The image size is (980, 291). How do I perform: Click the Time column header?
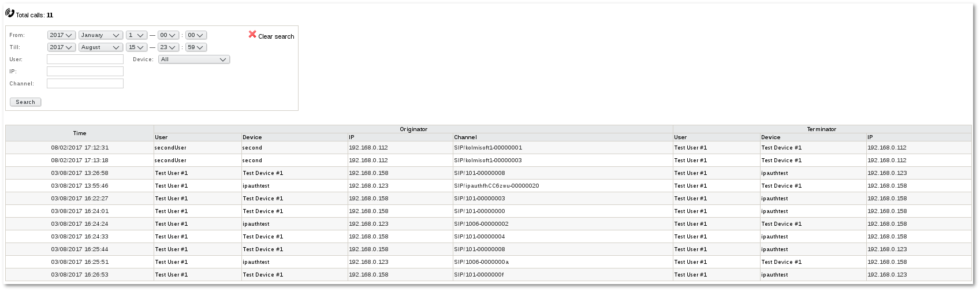[80, 133]
